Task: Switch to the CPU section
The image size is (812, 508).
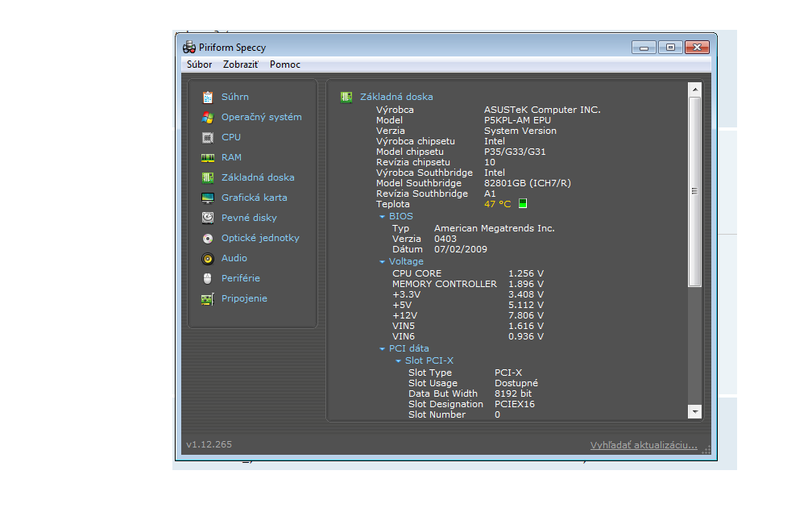Action: (231, 137)
